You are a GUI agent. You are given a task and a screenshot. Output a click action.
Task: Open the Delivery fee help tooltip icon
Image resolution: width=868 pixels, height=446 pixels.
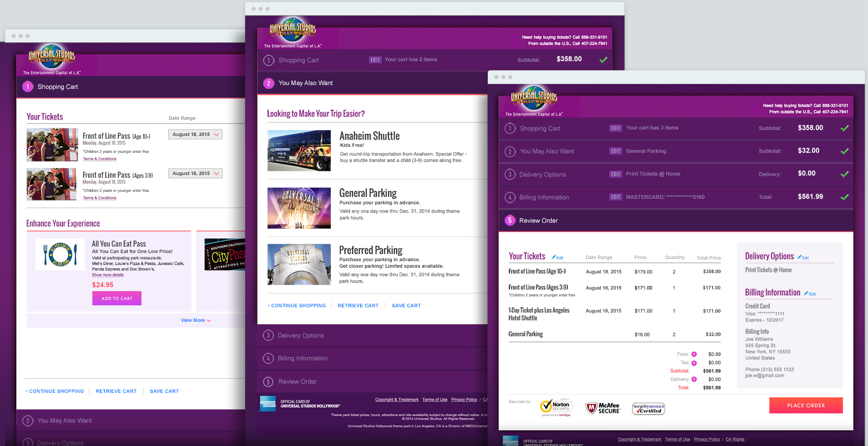click(694, 379)
